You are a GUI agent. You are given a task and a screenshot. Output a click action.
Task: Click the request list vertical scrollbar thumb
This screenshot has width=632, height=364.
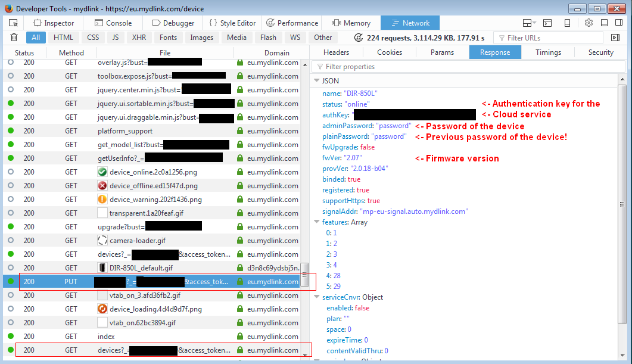305,275
